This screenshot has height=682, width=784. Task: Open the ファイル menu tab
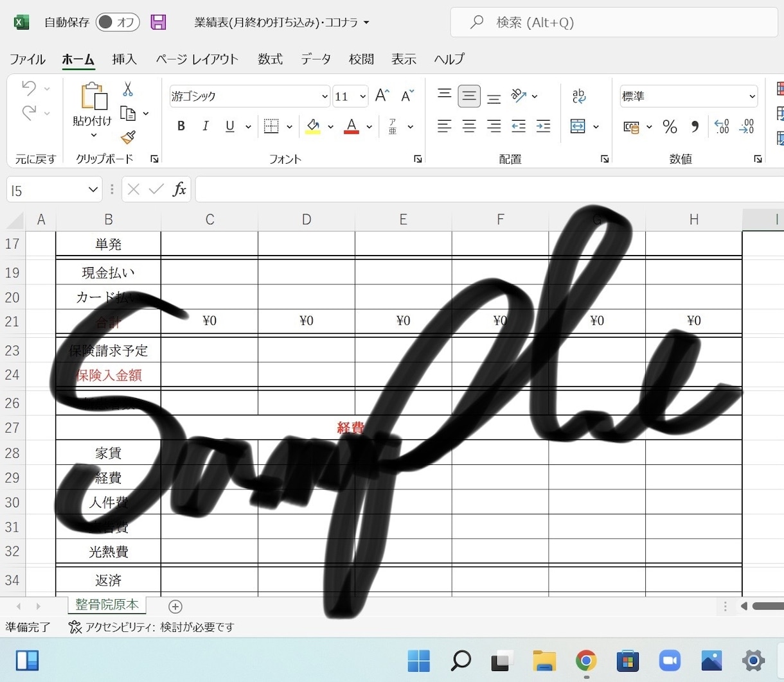tap(27, 59)
